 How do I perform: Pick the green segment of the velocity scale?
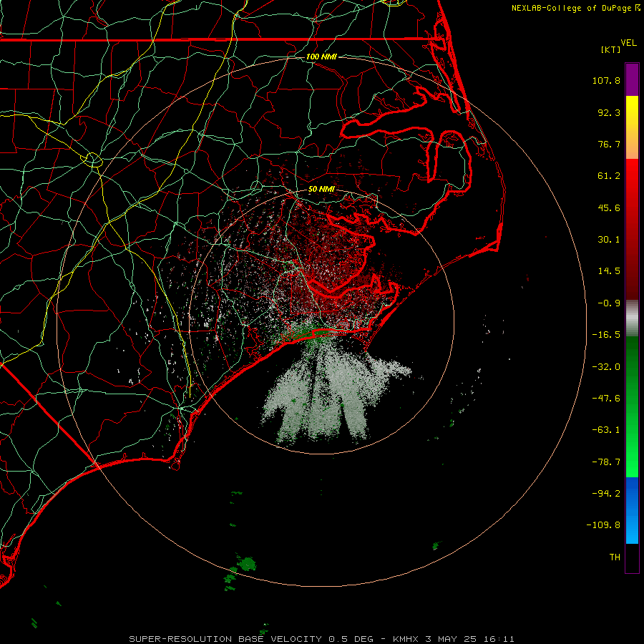632,406
